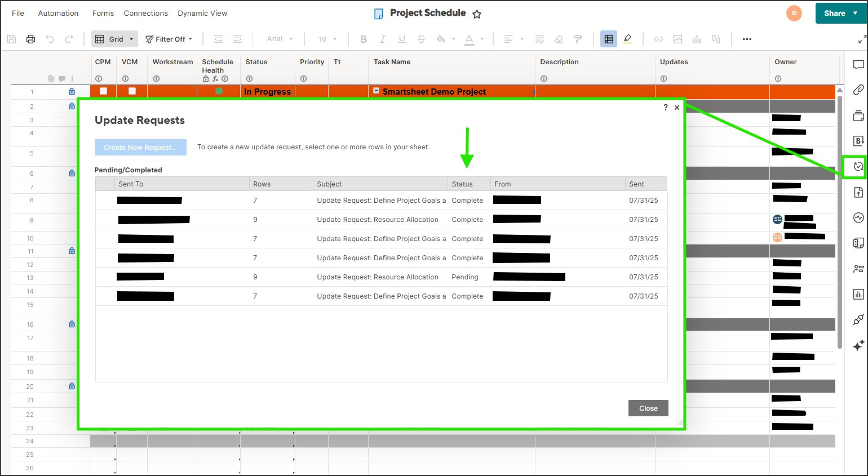868x476 pixels.
Task: Toggle Strikethrough formatting
Action: tap(421, 39)
